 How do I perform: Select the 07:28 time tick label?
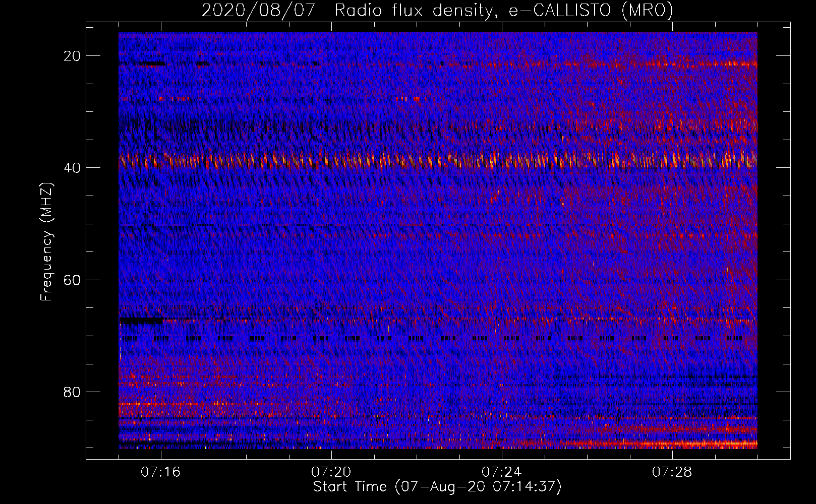coord(672,472)
